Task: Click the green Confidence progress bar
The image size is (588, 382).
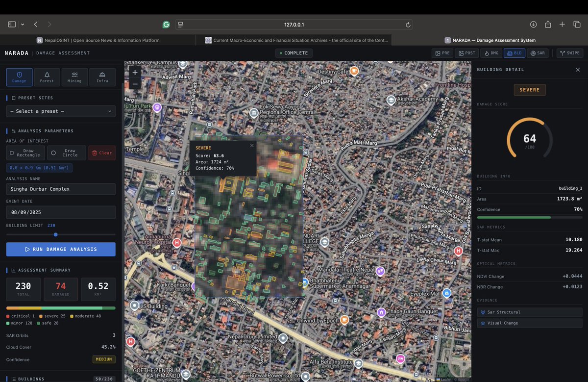Action: click(x=530, y=217)
